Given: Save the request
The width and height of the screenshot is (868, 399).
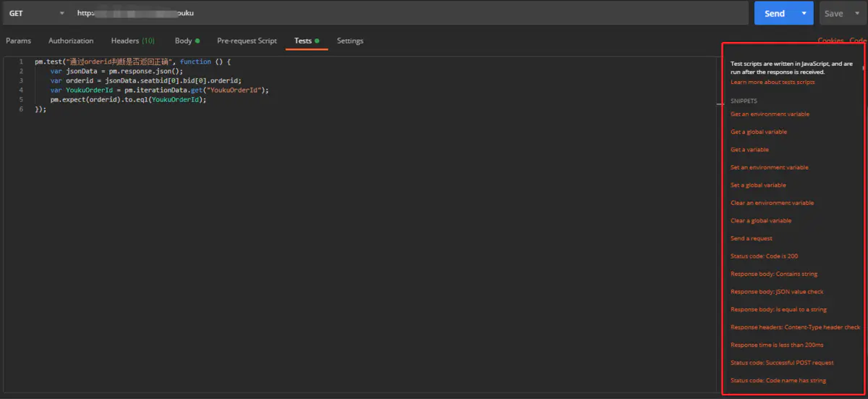Looking at the screenshot, I should [834, 13].
